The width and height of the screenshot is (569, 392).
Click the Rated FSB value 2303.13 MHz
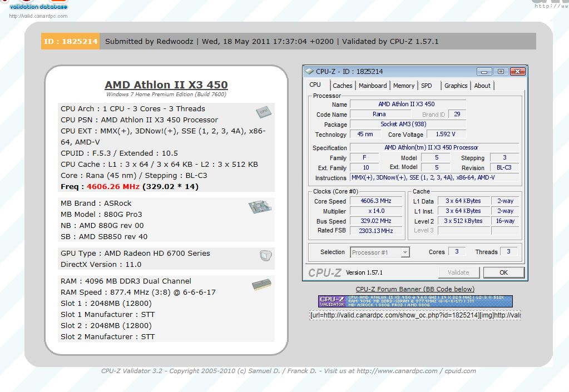(x=376, y=231)
